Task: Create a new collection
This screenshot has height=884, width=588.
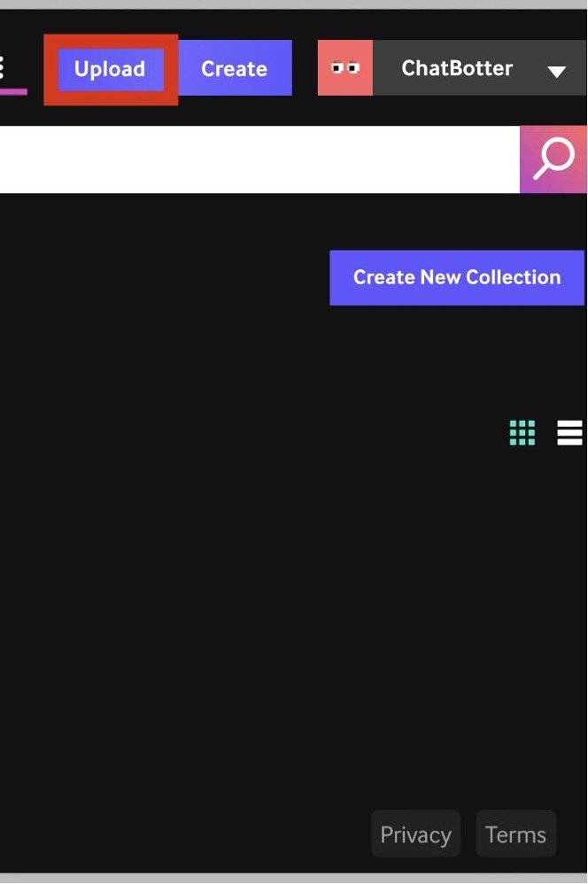Action: pos(457,277)
